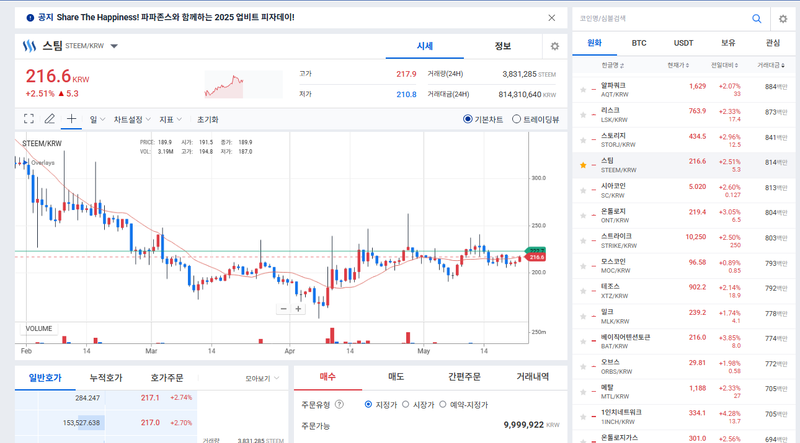Screen dimensions: 800x443
Task: Click 초기화 chart reset button
Action: (x=208, y=119)
